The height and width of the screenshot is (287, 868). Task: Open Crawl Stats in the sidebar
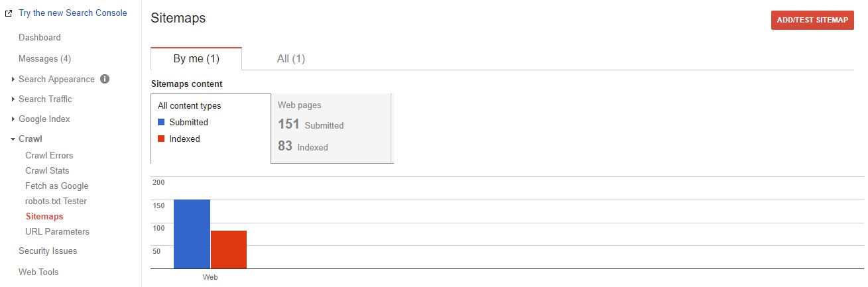pos(47,170)
